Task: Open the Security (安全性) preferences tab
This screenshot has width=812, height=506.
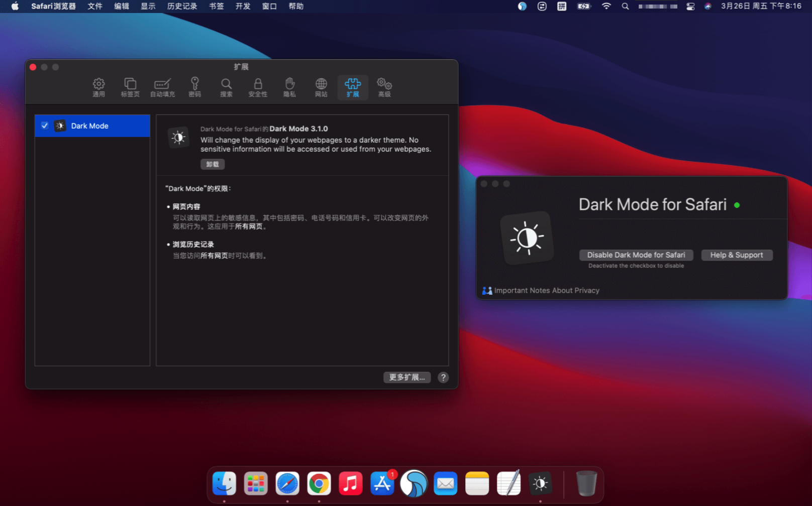Action: coord(258,87)
